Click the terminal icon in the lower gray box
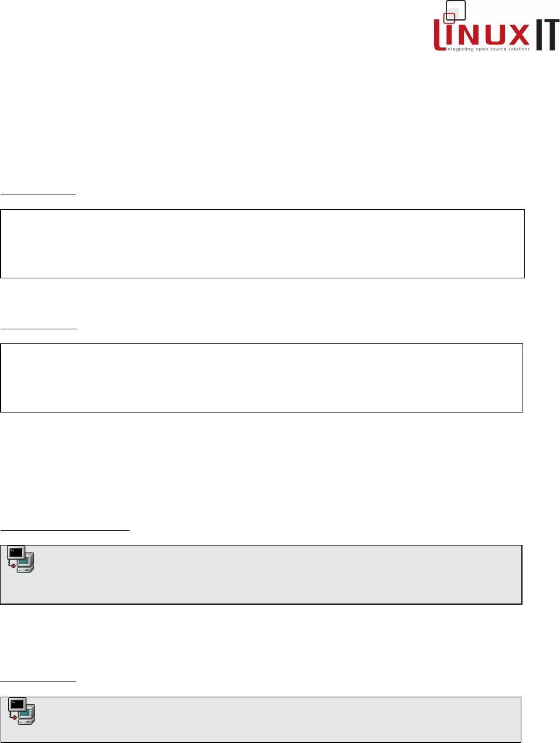This screenshot has width=560, height=743. click(22, 711)
